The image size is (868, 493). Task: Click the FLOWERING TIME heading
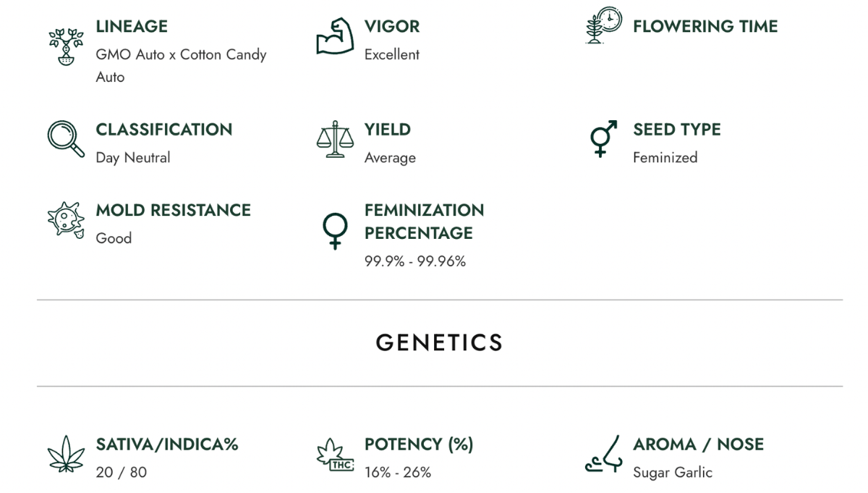point(705,27)
